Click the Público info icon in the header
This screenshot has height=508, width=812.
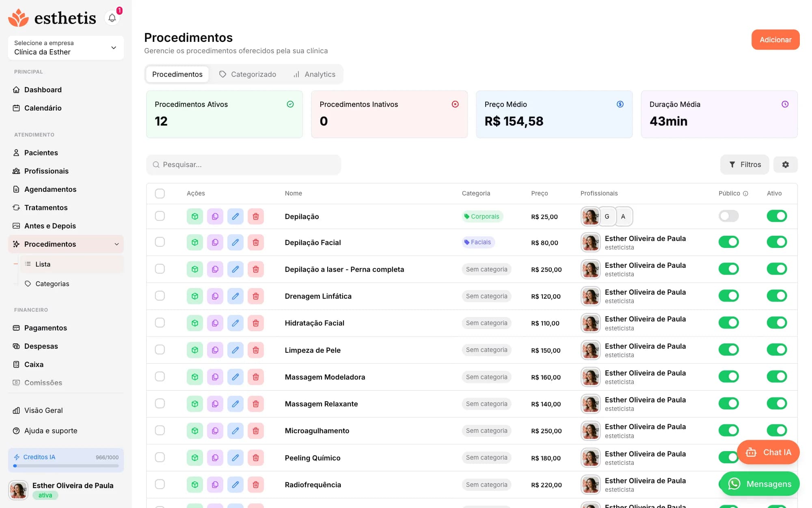pos(745,194)
